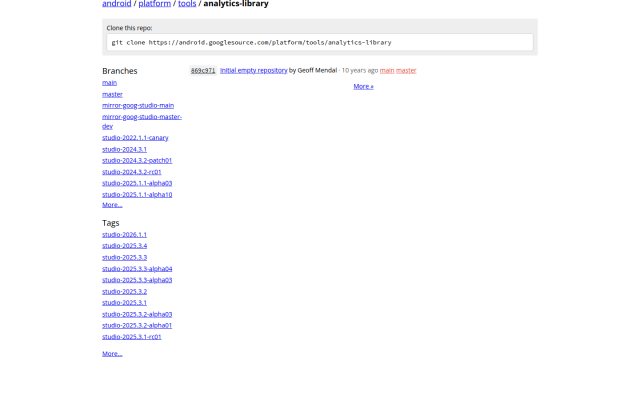
Task: Open the studio-2024.3.2-rc01 branch
Action: coord(132,172)
